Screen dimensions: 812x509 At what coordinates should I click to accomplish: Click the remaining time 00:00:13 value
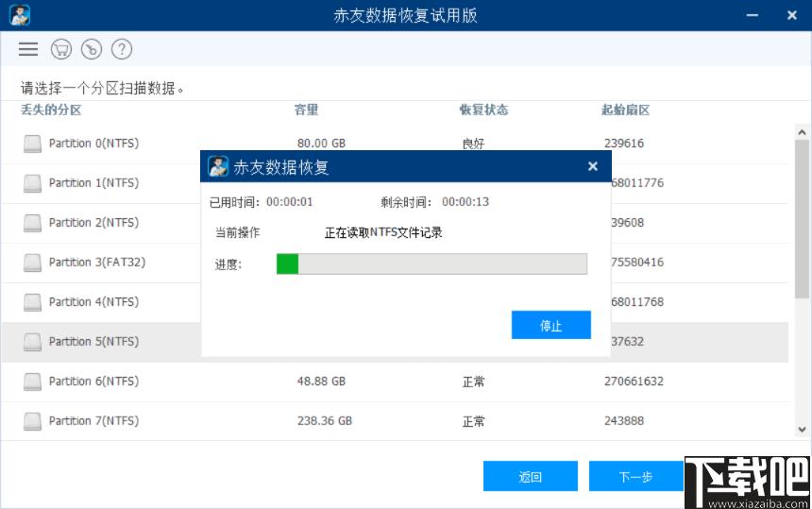(465, 202)
